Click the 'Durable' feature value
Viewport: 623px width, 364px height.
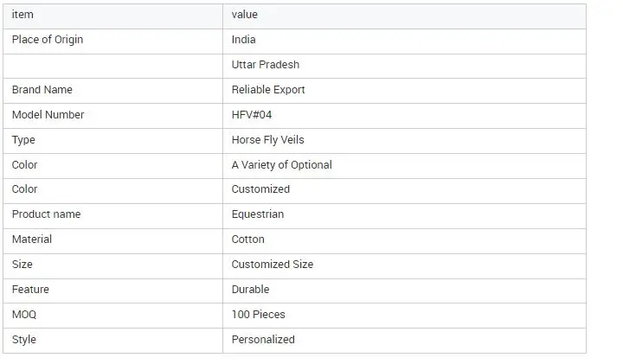[x=251, y=290]
